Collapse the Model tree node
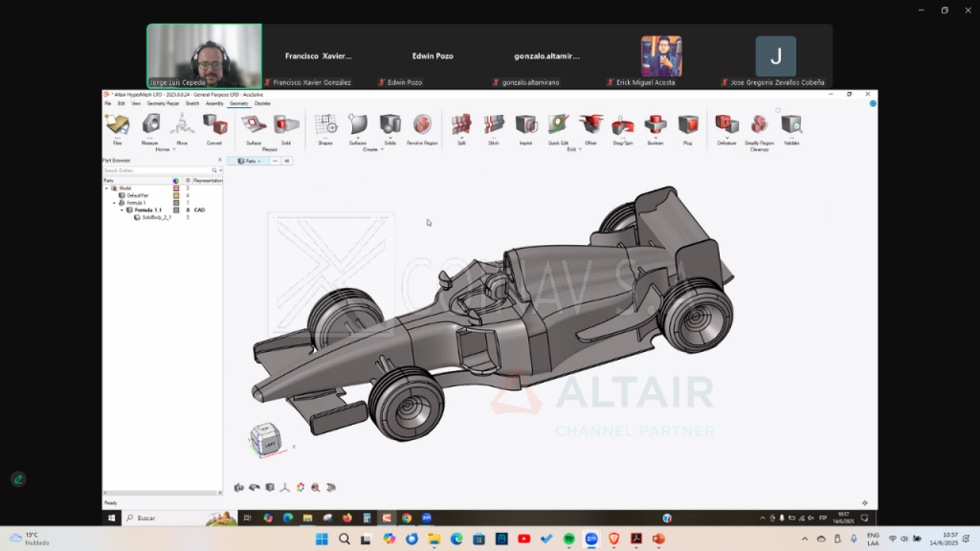 coord(107,188)
